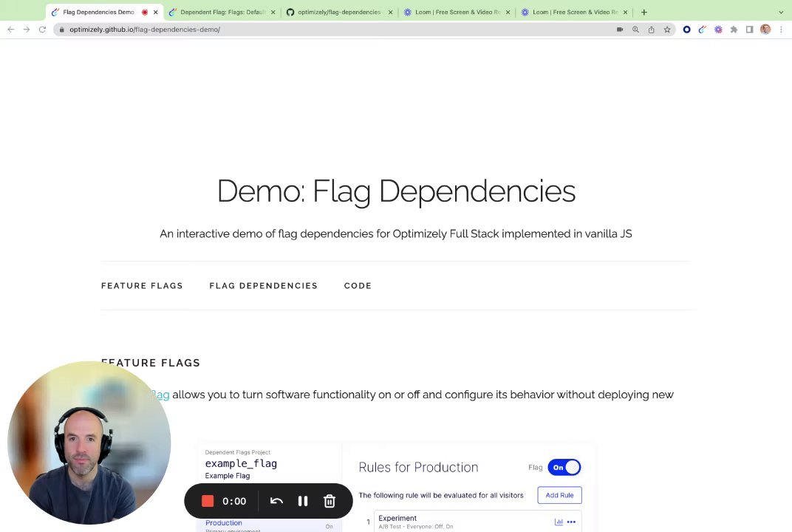This screenshot has width=792, height=532.
Task: Click the Demo: Flag Dependencies heading
Action: [396, 191]
